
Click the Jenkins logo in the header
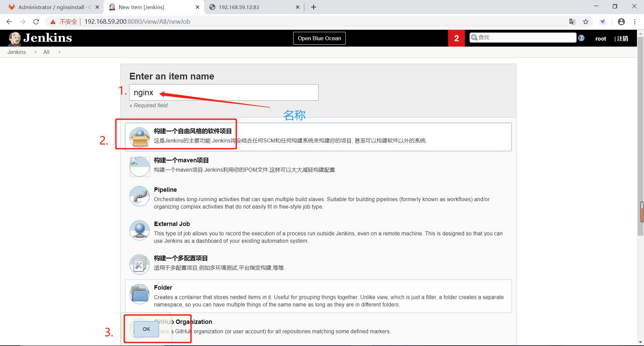click(x=40, y=38)
